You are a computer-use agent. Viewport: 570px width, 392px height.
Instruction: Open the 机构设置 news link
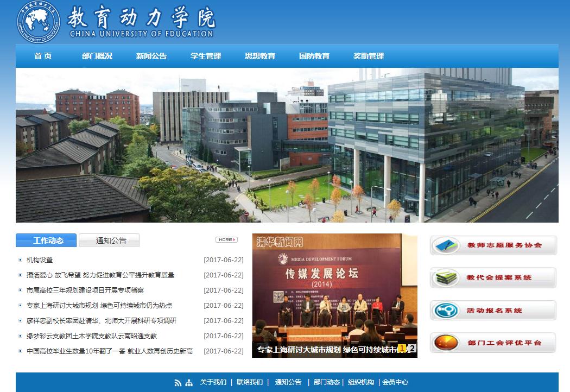pos(40,260)
